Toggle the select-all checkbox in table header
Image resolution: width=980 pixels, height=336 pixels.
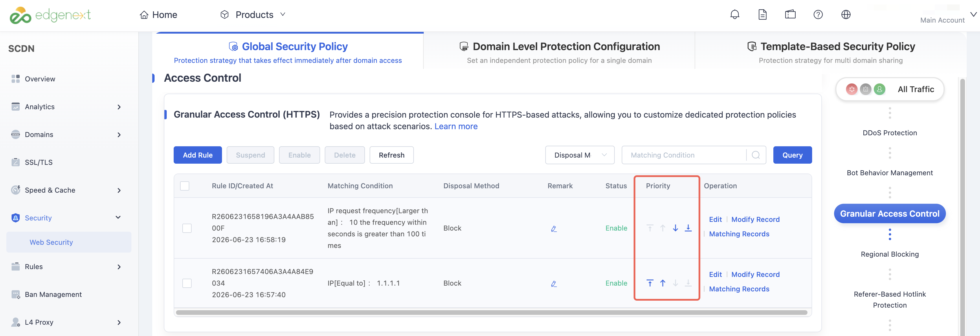(185, 186)
